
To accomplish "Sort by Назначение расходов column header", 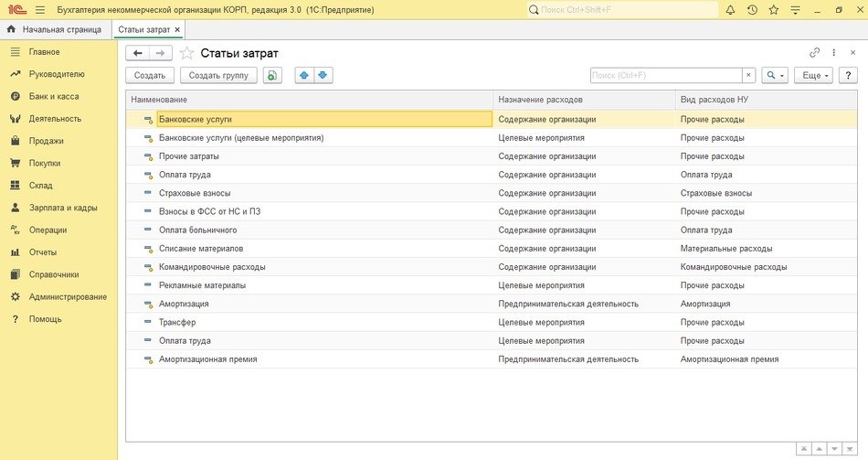I will (584, 100).
